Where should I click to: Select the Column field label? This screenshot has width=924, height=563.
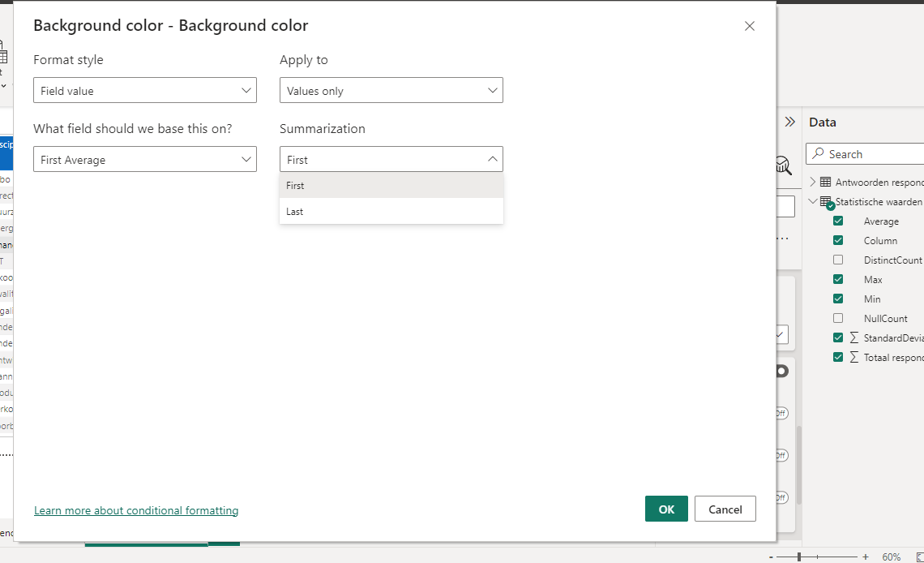tap(880, 240)
